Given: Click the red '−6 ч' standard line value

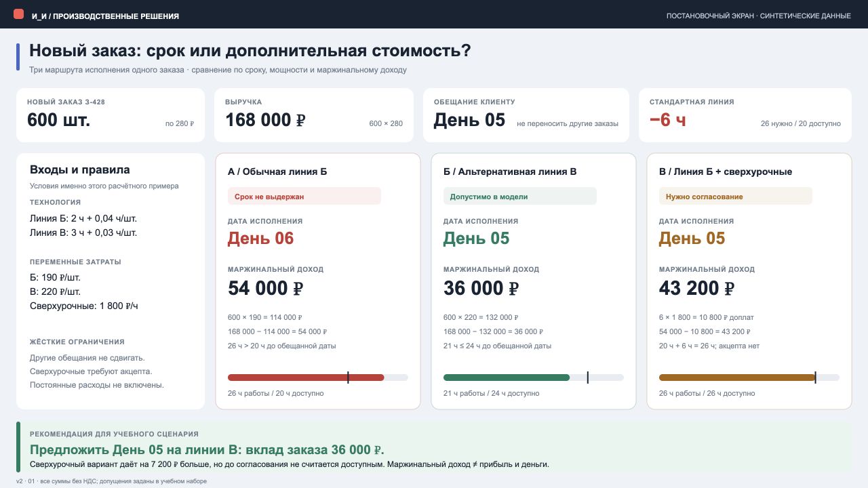Looking at the screenshot, I should tap(668, 120).
